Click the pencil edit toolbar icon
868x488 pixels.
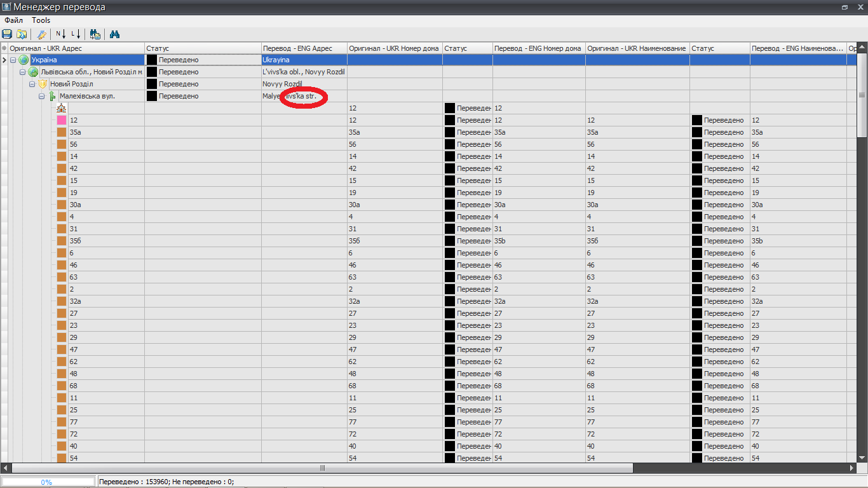[x=41, y=34]
